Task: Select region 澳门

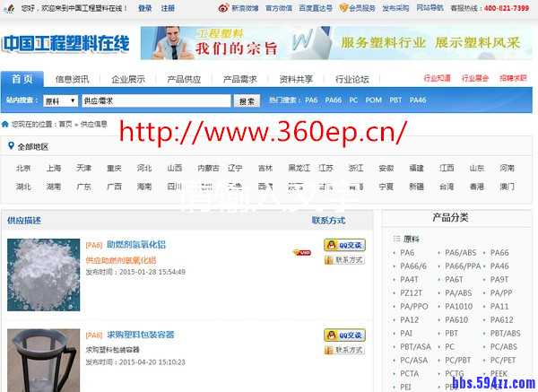Action: [x=508, y=187]
